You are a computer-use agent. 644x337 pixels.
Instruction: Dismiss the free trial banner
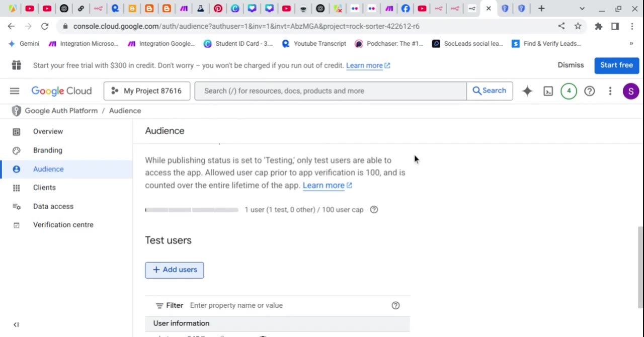point(571,65)
